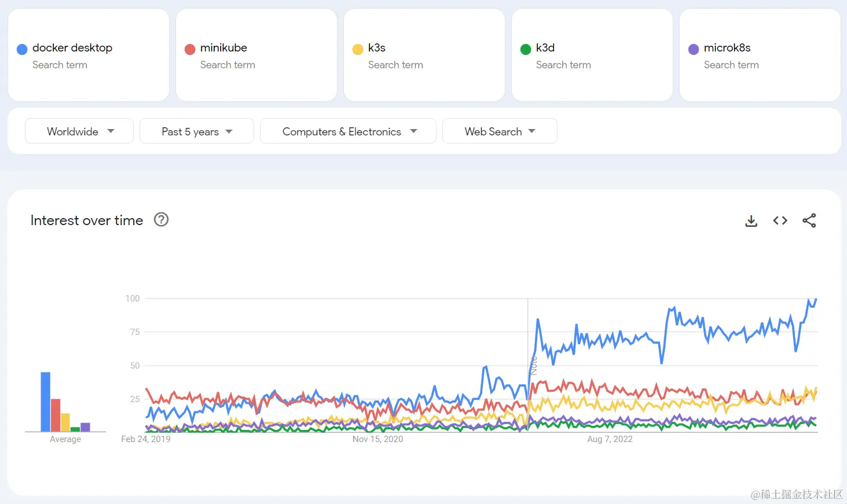Image resolution: width=847 pixels, height=504 pixels.
Task: Open the Computers & Electronics category dropdown
Action: (348, 131)
